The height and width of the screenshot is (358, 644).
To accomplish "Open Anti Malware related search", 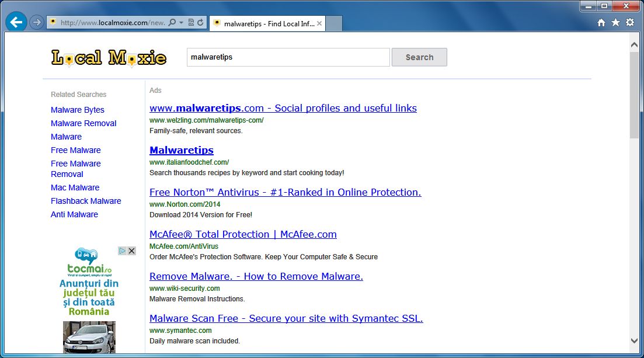I will (74, 214).
